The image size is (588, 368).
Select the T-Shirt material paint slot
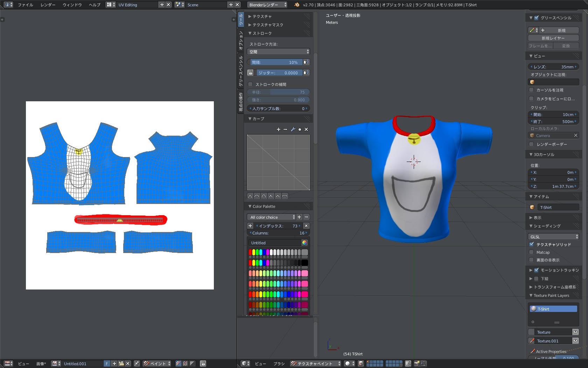(x=553, y=309)
